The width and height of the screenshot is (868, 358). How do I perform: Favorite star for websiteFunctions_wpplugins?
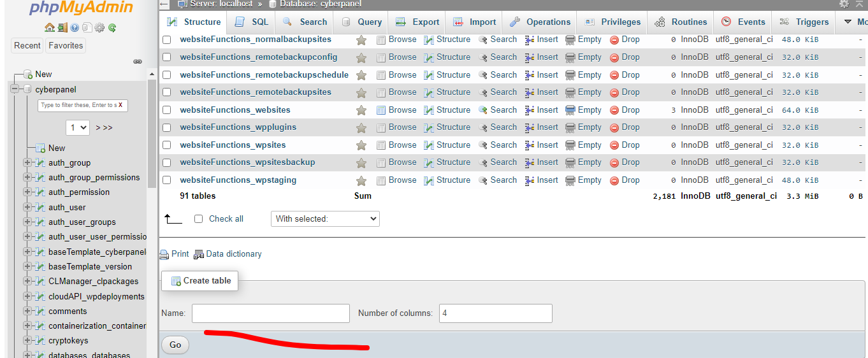361,127
